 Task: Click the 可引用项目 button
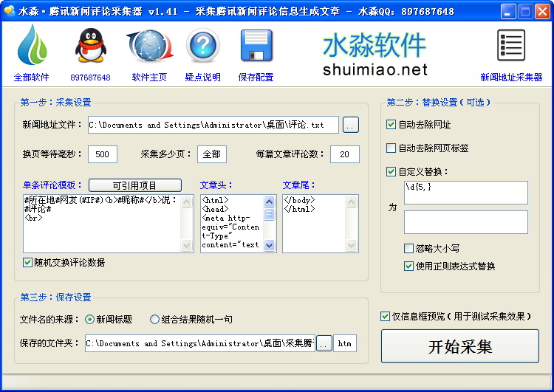point(135,185)
